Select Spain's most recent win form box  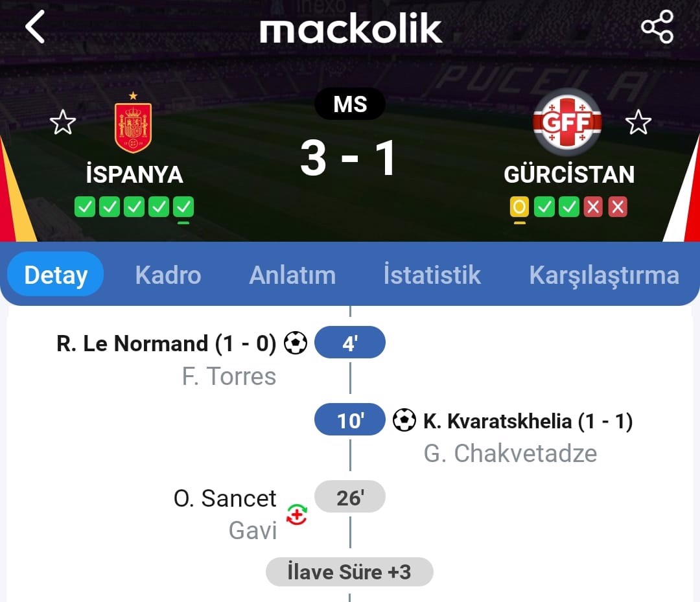click(183, 207)
